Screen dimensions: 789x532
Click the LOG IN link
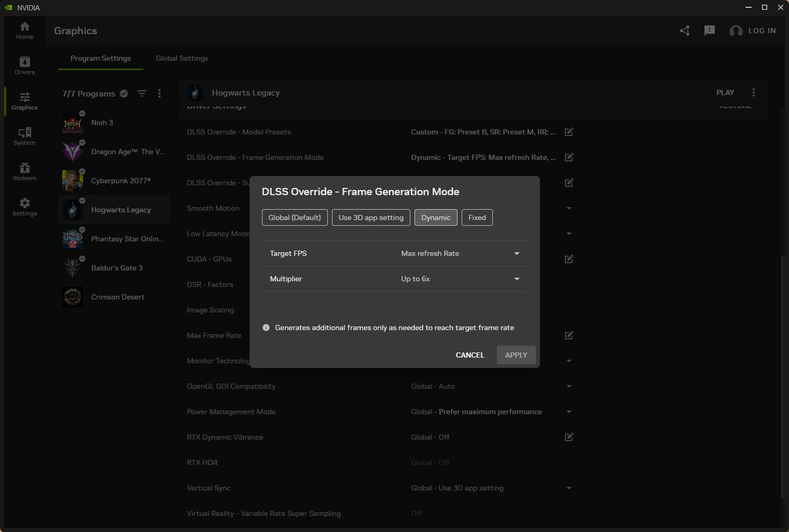[x=761, y=31]
